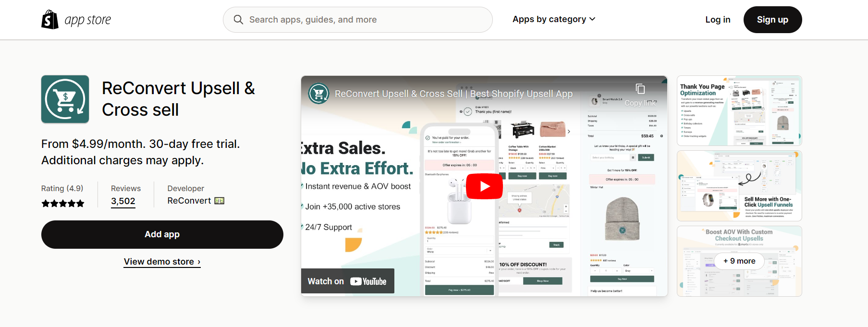Open the 3,502 reviews link

[x=123, y=201]
